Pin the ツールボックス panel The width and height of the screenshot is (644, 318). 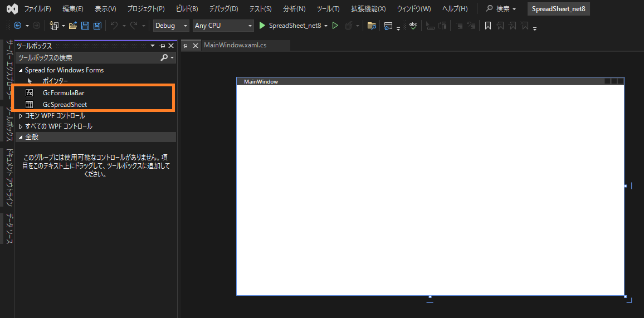point(162,46)
